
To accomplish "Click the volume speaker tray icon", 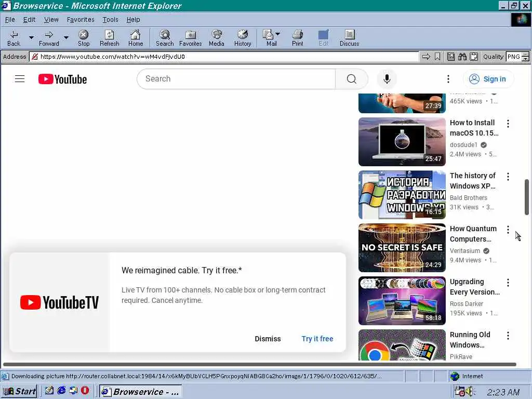I will [x=470, y=392].
